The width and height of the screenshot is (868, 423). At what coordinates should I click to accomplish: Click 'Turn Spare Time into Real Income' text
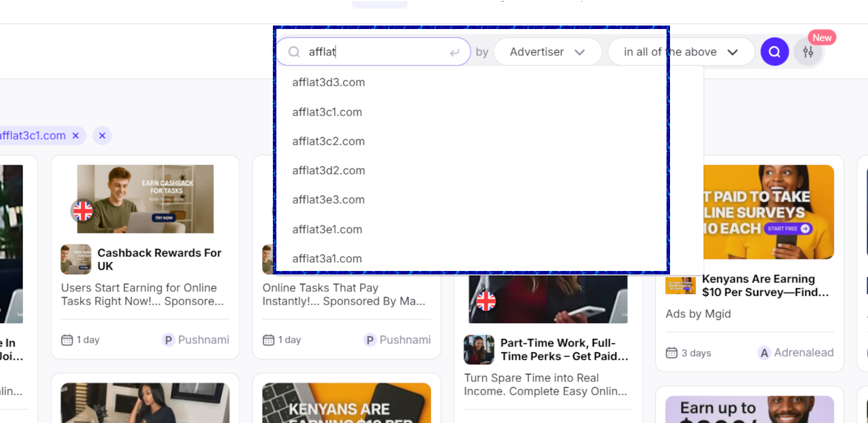pos(546,385)
